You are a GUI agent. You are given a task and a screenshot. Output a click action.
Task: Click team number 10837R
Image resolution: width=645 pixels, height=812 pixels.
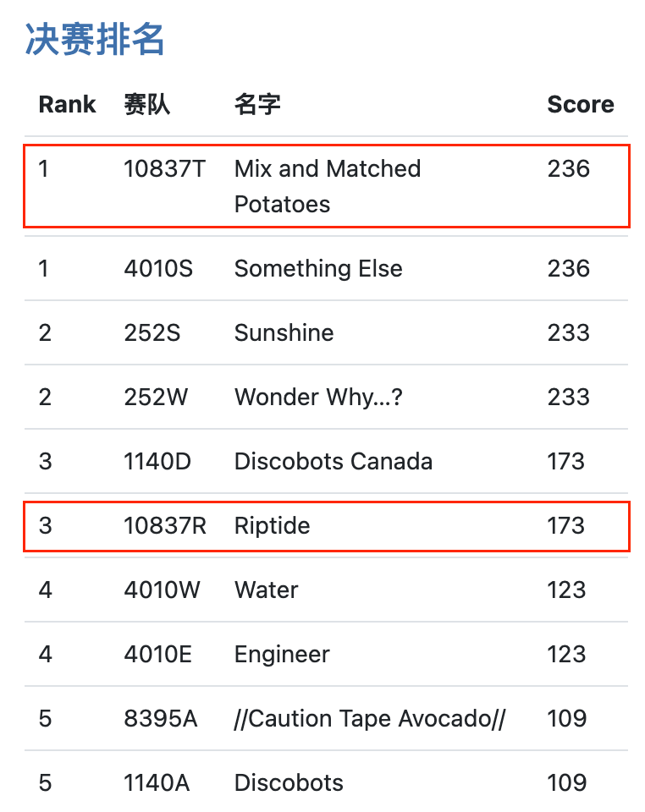(x=165, y=526)
